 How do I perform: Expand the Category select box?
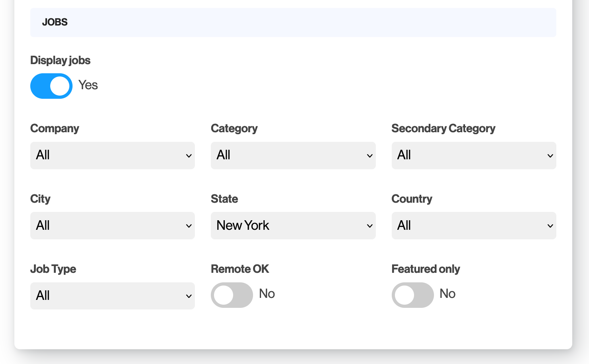pos(293,155)
